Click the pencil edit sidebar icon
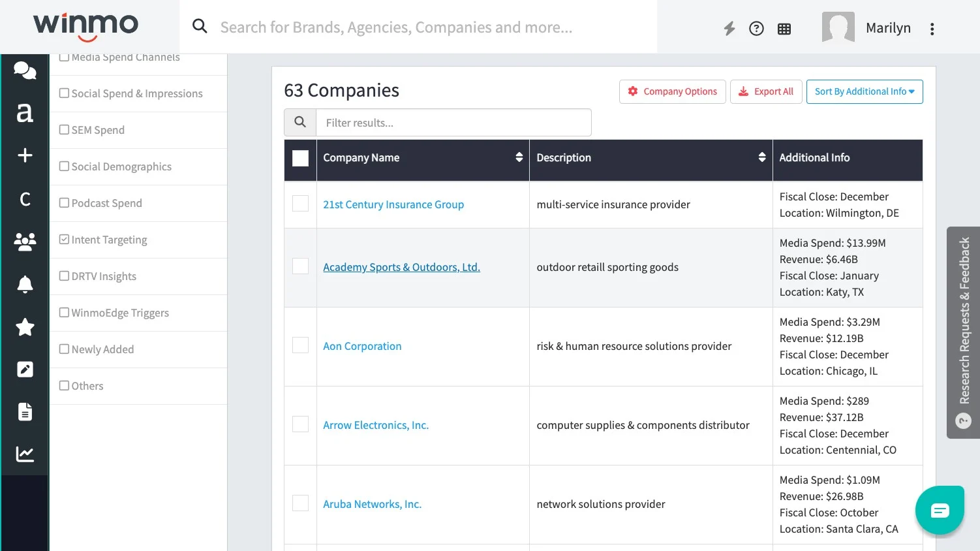The width and height of the screenshot is (980, 551). coord(25,370)
